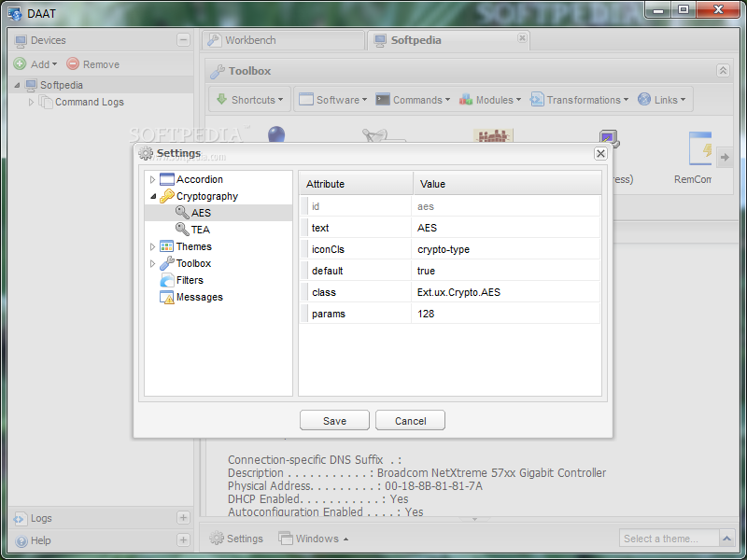The height and width of the screenshot is (560, 747).
Task: Collapse the Cryptography node
Action: click(x=153, y=196)
